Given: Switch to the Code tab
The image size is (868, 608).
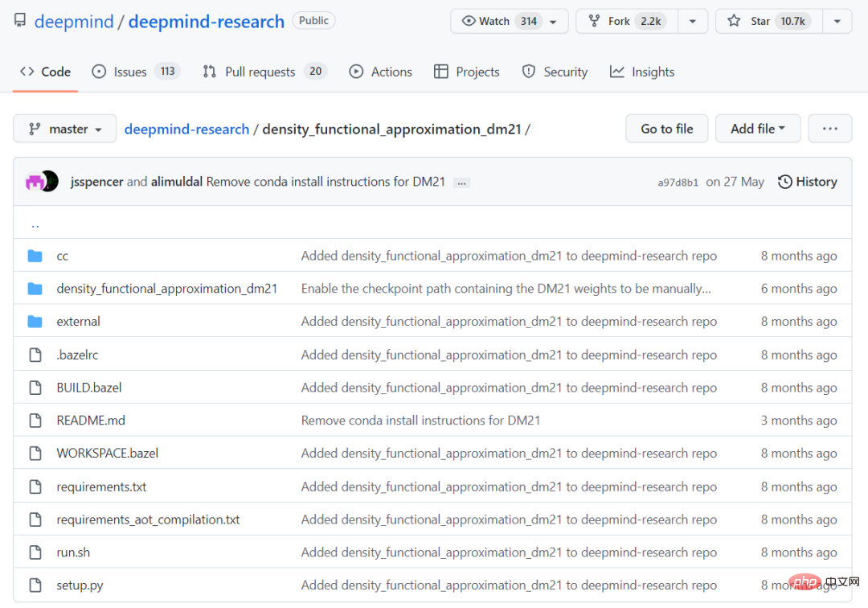Looking at the screenshot, I should click(45, 72).
